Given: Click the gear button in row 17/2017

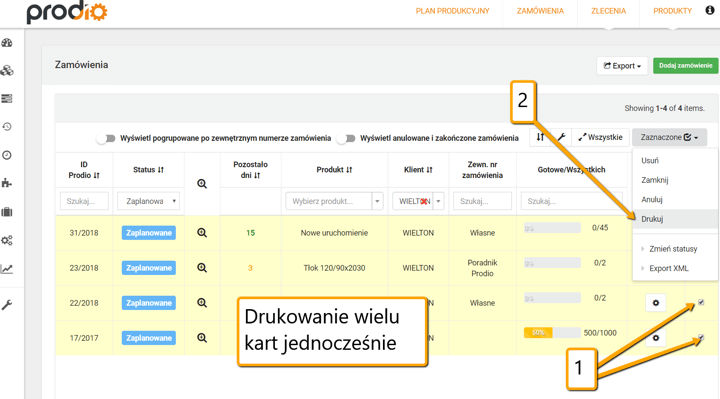Looking at the screenshot, I should click(656, 338).
